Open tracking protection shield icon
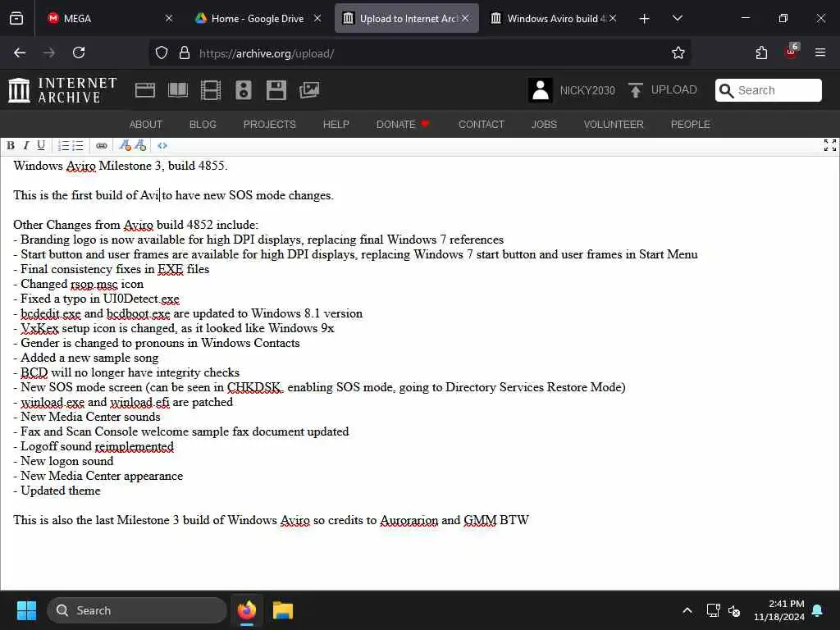This screenshot has width=840, height=630. pyautogui.click(x=162, y=53)
